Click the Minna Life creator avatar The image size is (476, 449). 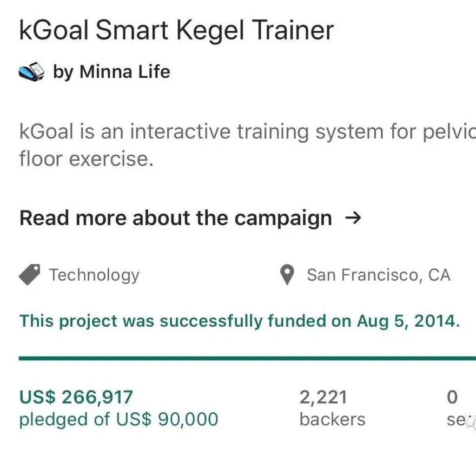[31, 71]
